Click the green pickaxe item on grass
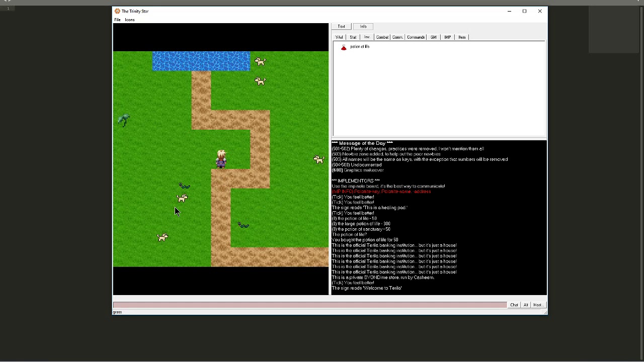 124,120
